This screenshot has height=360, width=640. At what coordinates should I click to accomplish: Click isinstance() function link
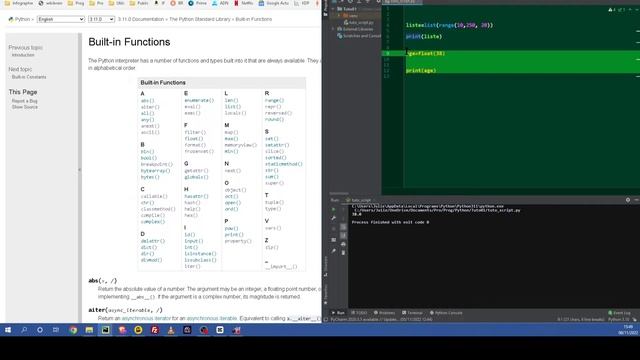point(200,254)
